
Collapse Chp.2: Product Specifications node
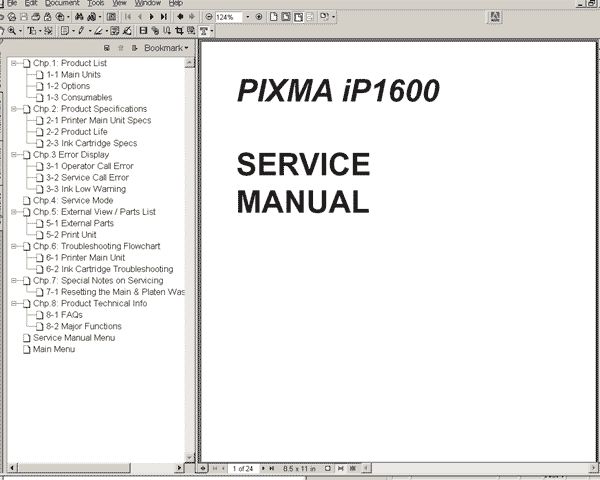(x=14, y=109)
